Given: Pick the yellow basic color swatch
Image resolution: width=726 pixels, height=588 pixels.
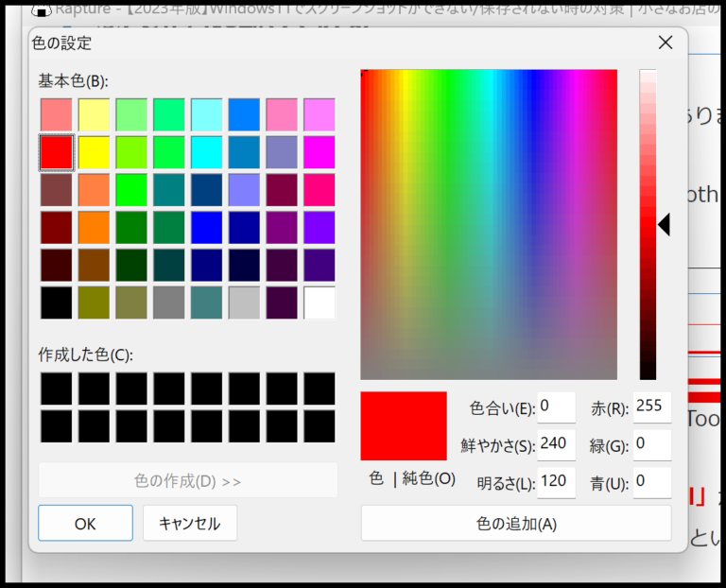Looking at the screenshot, I should click(94, 152).
